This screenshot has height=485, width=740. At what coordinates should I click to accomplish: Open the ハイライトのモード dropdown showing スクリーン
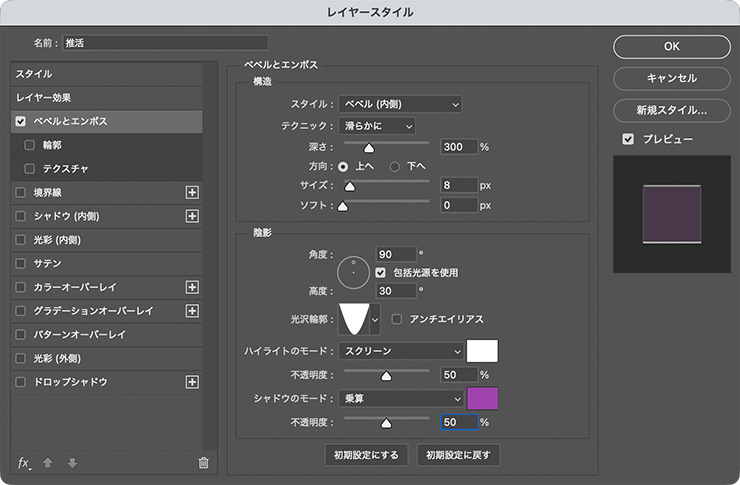click(x=400, y=351)
